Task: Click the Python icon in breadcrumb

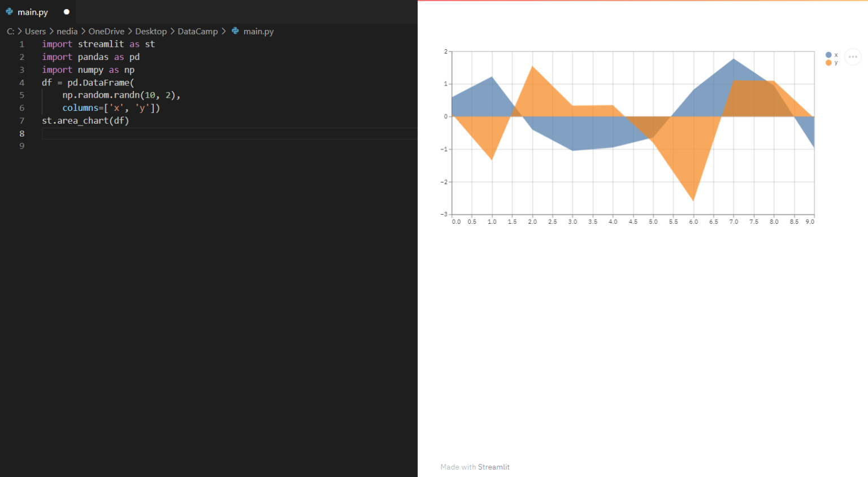Action: (x=235, y=31)
